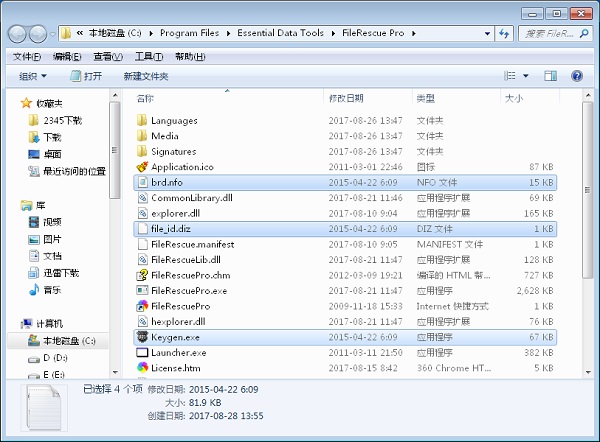The width and height of the screenshot is (600, 442).
Task: Click the file list scrollbar down arrow
Action: click(588, 372)
